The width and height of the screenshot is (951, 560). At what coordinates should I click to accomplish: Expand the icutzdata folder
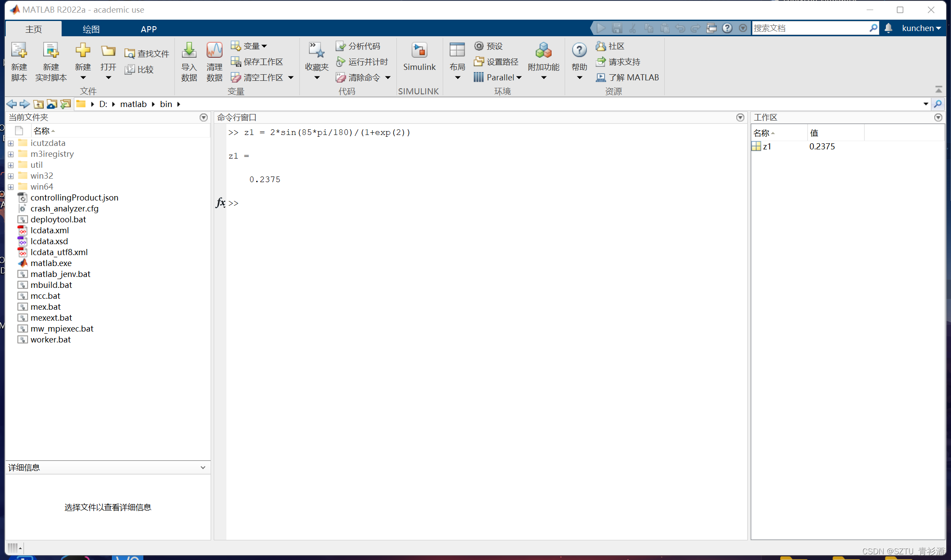coord(11,143)
